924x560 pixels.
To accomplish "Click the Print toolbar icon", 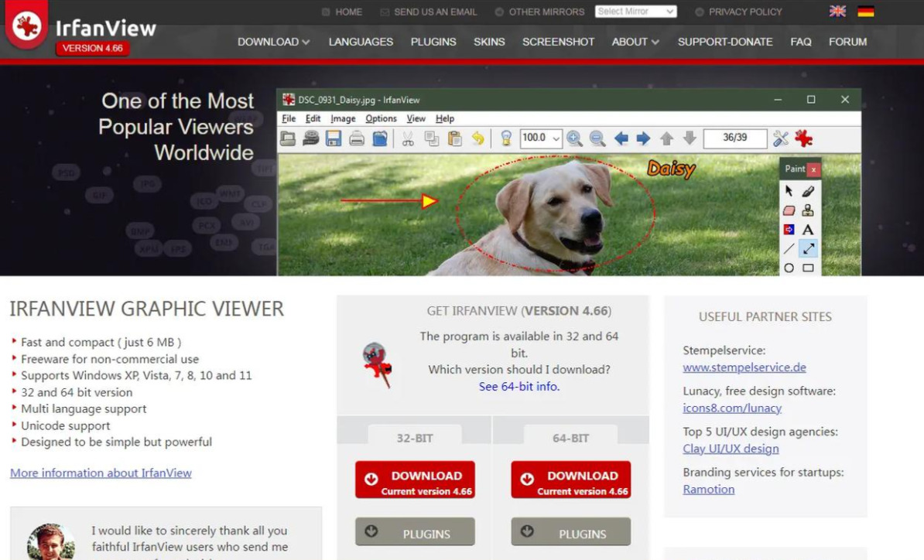I will tap(357, 138).
